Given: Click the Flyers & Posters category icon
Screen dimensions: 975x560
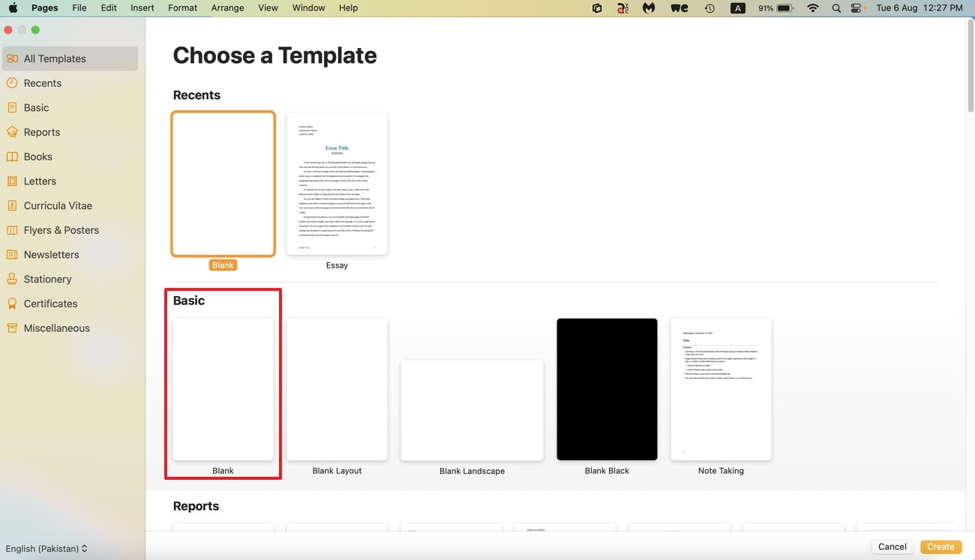Looking at the screenshot, I should pyautogui.click(x=12, y=230).
